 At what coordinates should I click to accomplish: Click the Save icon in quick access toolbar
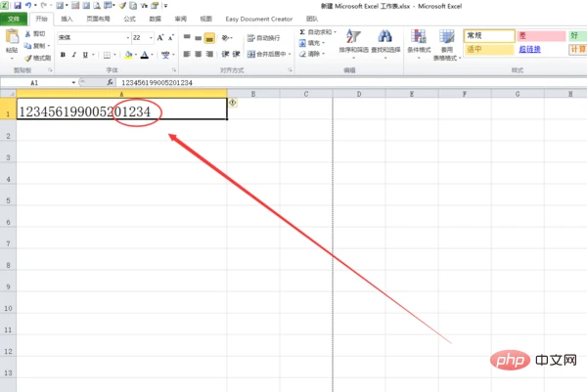19,6
